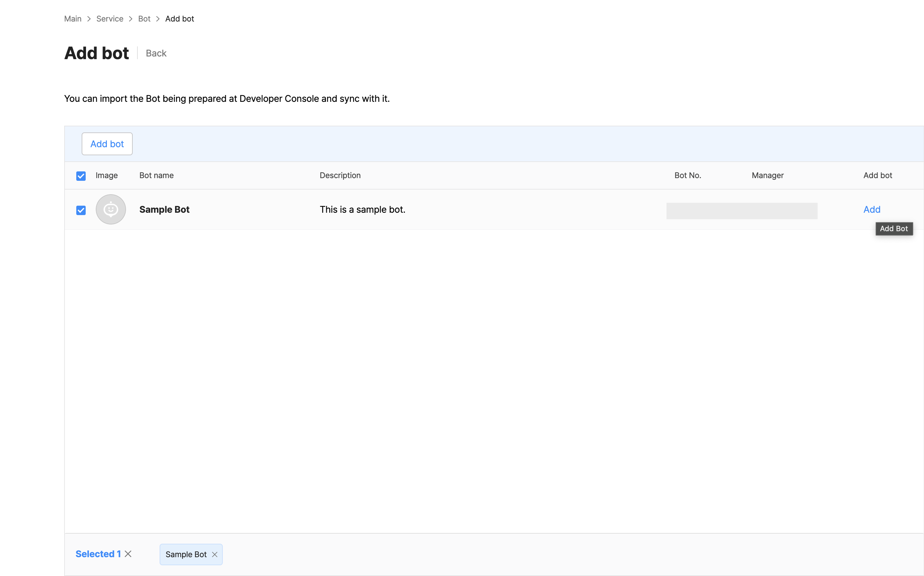Remove the Sample Bot chip via its X icon
The image size is (924, 576).
(x=214, y=554)
